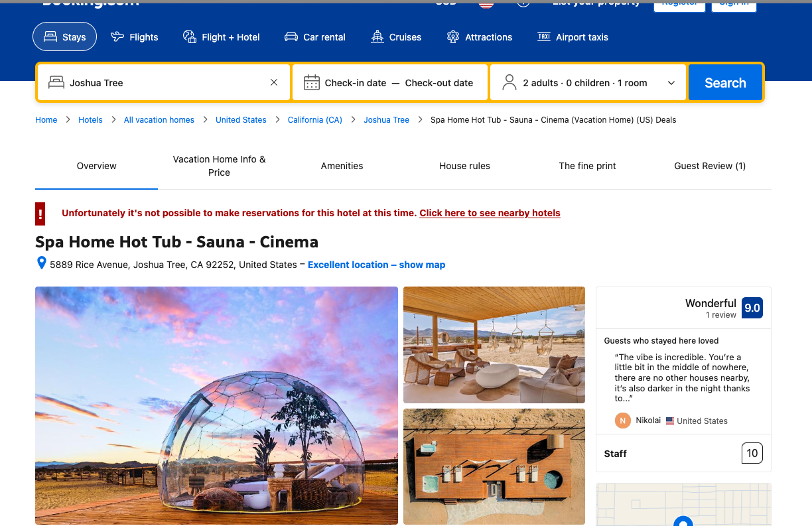This screenshot has width=812, height=526.
Task: Open the Guest Review (1) tab
Action: point(709,166)
